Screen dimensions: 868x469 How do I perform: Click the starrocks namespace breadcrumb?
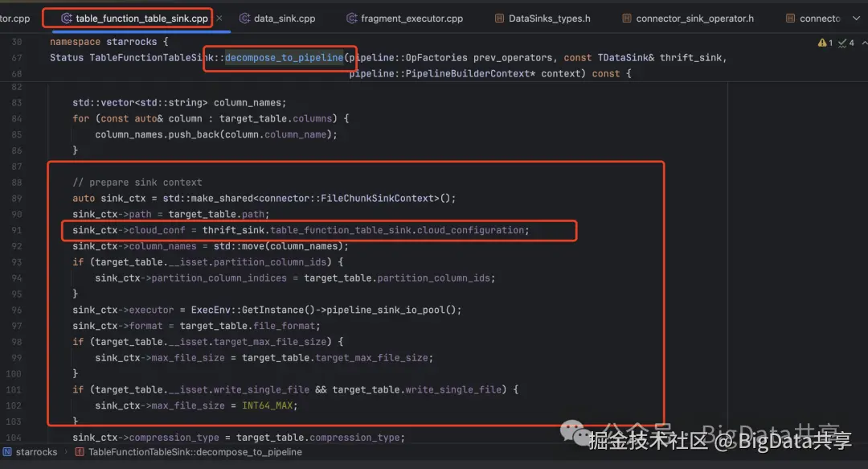36,452
